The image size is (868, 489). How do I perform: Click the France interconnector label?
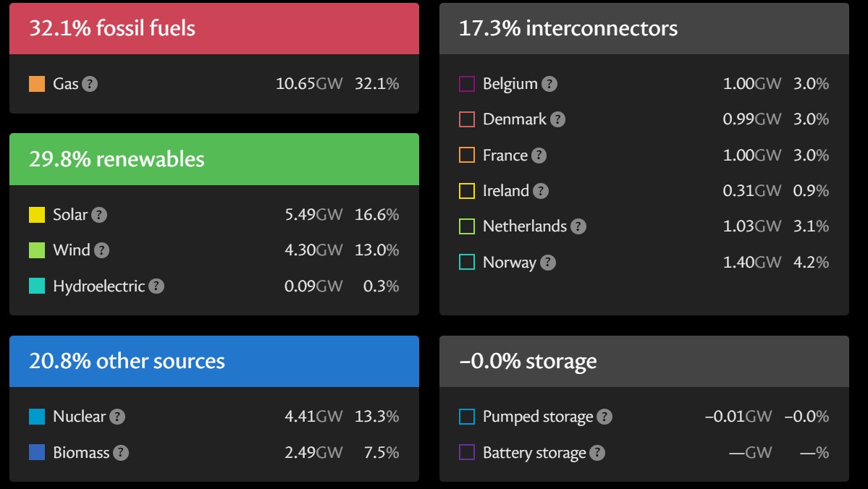505,156
